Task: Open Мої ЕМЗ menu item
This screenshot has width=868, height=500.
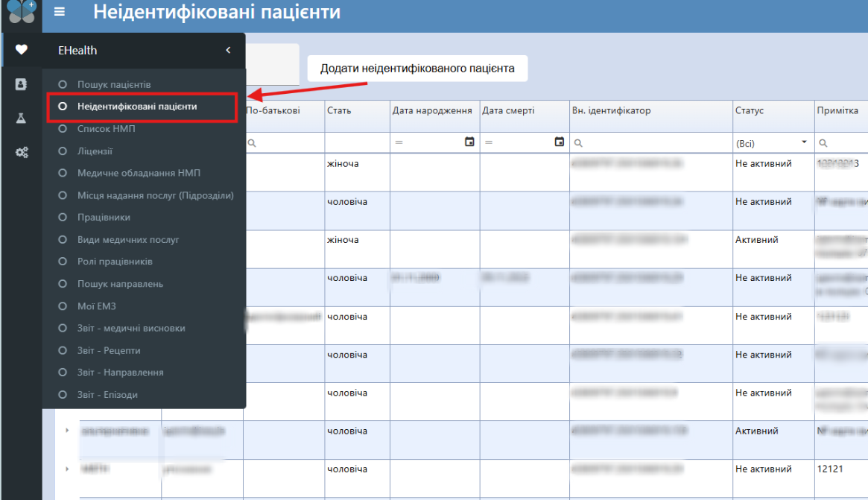Action: coord(96,306)
